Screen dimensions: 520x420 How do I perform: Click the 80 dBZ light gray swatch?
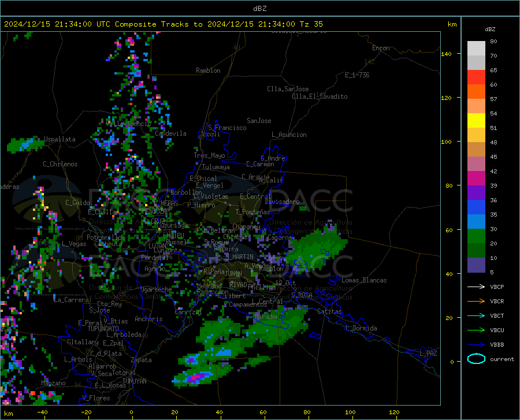tap(476, 49)
